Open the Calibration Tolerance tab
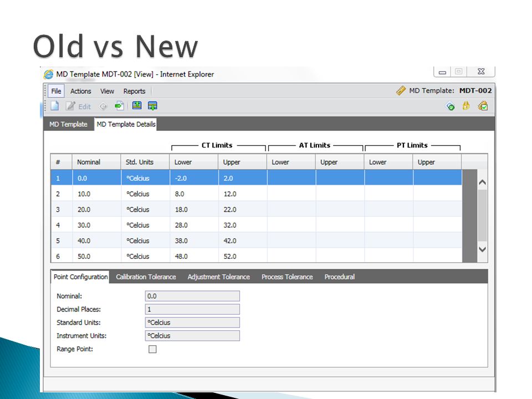This screenshot has width=532, height=399. pyautogui.click(x=146, y=277)
